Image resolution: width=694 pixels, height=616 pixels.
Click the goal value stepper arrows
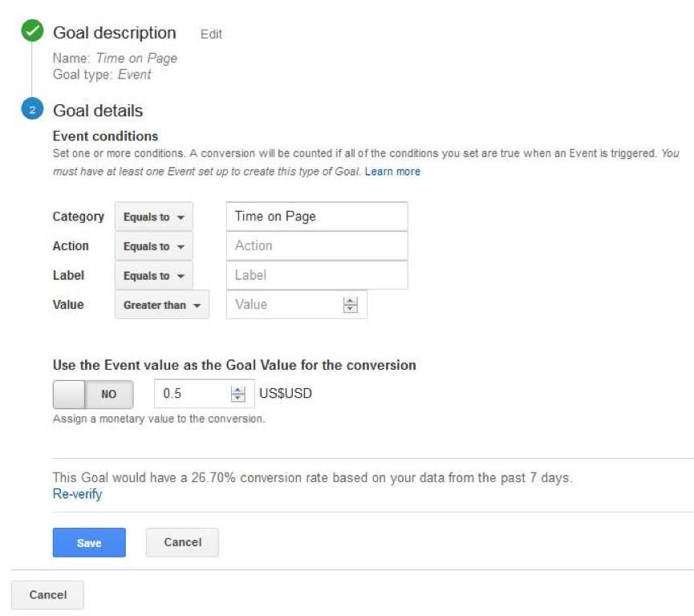tap(237, 394)
